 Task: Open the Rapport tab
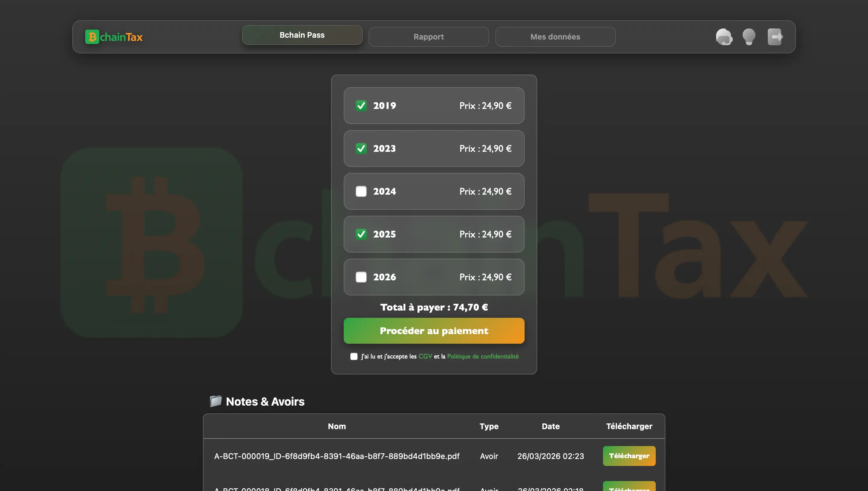point(429,37)
